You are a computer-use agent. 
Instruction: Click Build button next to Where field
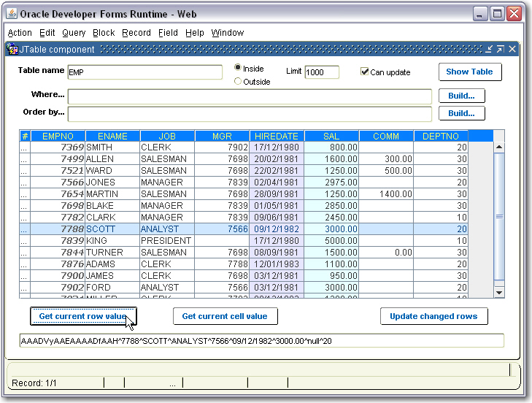tap(462, 96)
